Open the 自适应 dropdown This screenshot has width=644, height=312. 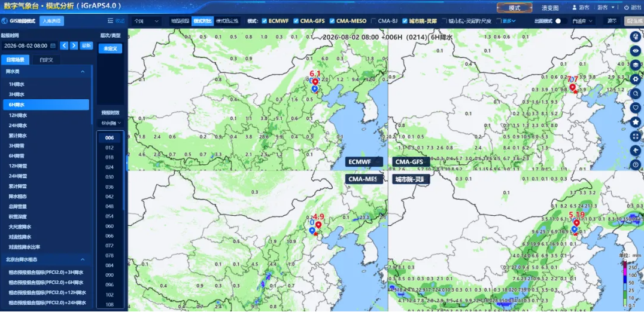click(x=582, y=21)
